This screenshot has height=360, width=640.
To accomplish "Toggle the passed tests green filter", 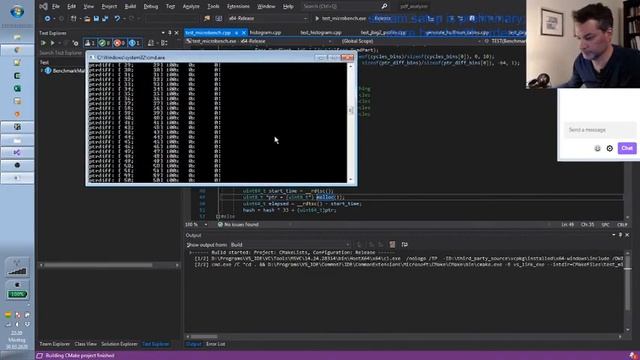I will pos(104,43).
